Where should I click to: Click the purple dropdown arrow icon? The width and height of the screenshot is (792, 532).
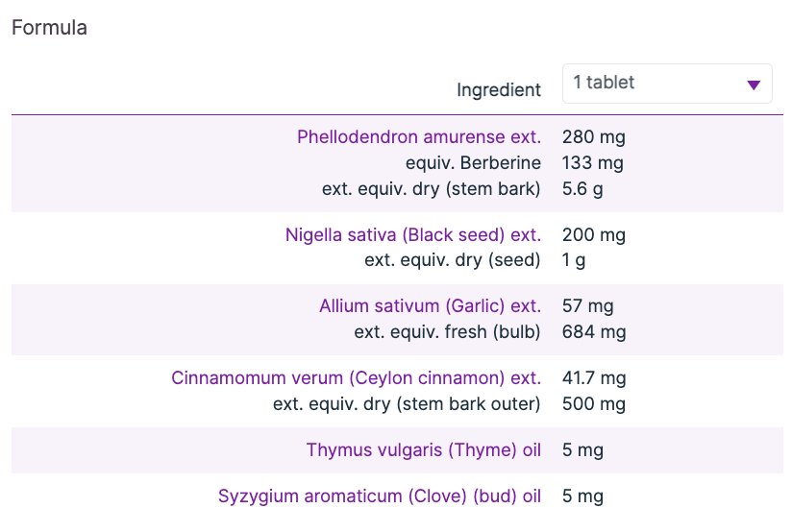[x=754, y=85]
